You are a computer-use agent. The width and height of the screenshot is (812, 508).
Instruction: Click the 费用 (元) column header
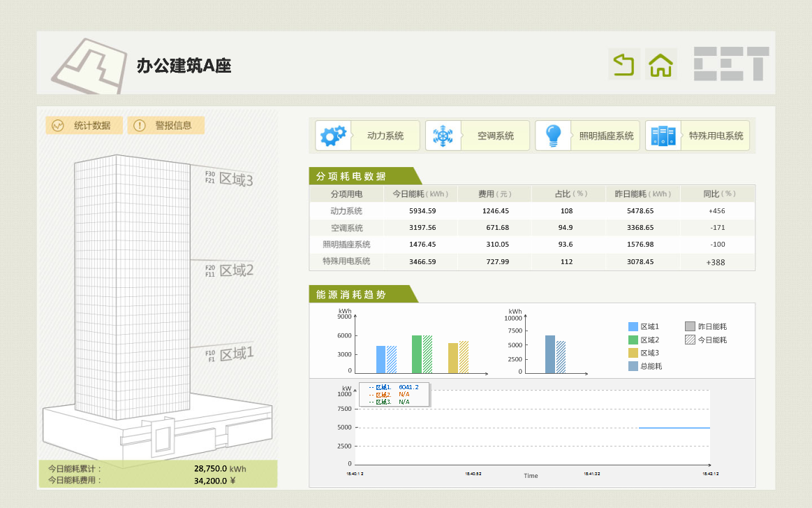[x=494, y=194]
